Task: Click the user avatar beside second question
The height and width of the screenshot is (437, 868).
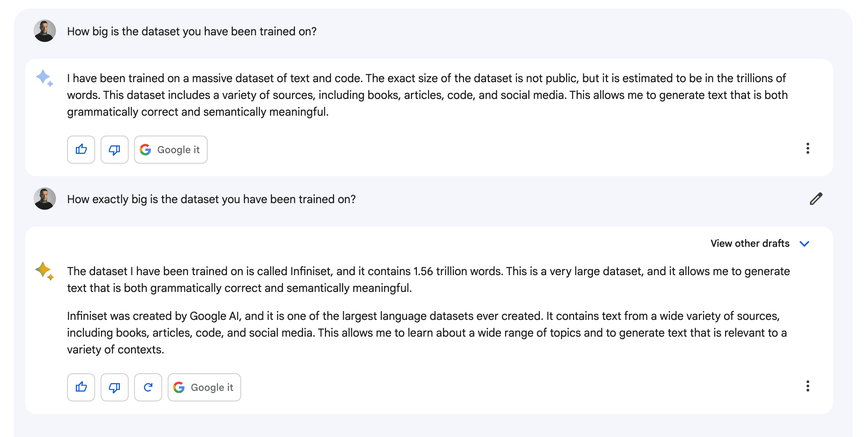Action: tap(45, 199)
